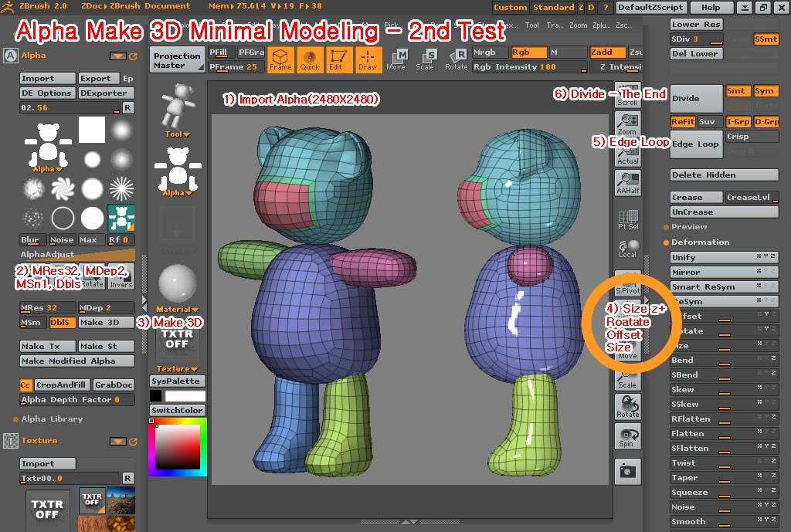Toggle the Zadd mode button
Screen dimensions: 791x532
608,53
